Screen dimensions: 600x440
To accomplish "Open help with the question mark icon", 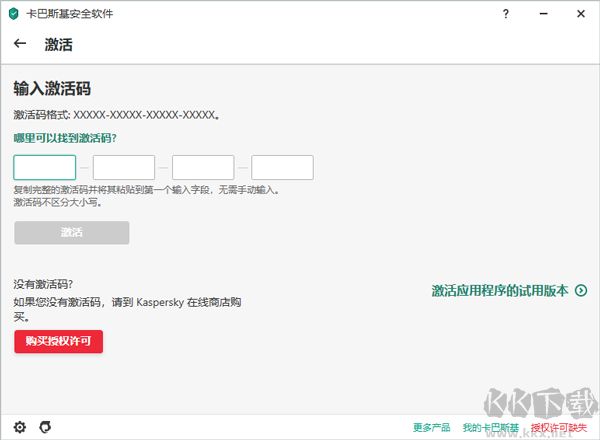I will pyautogui.click(x=506, y=14).
